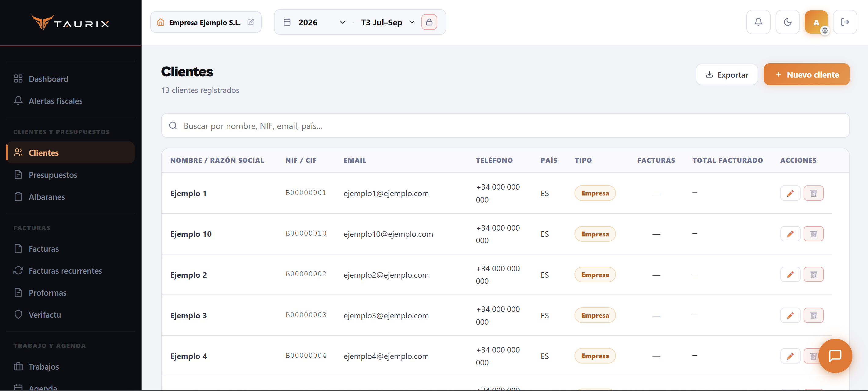Click client name Ejemplo 1

click(188, 194)
